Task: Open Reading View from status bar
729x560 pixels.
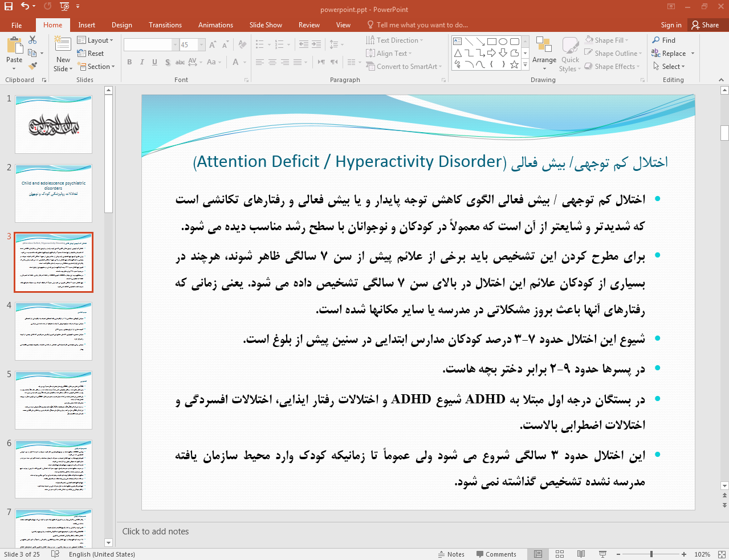Action: click(x=581, y=554)
